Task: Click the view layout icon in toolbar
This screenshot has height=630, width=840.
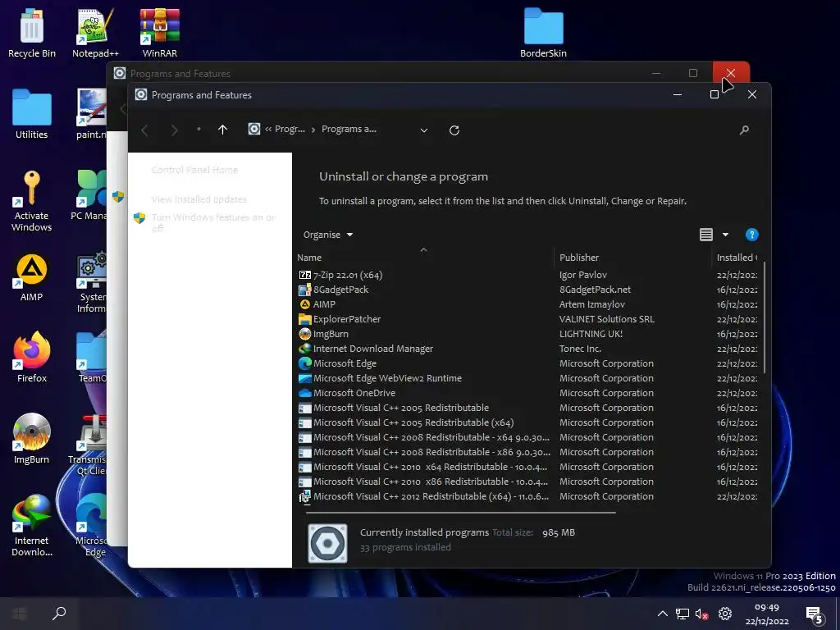Action: (x=706, y=235)
